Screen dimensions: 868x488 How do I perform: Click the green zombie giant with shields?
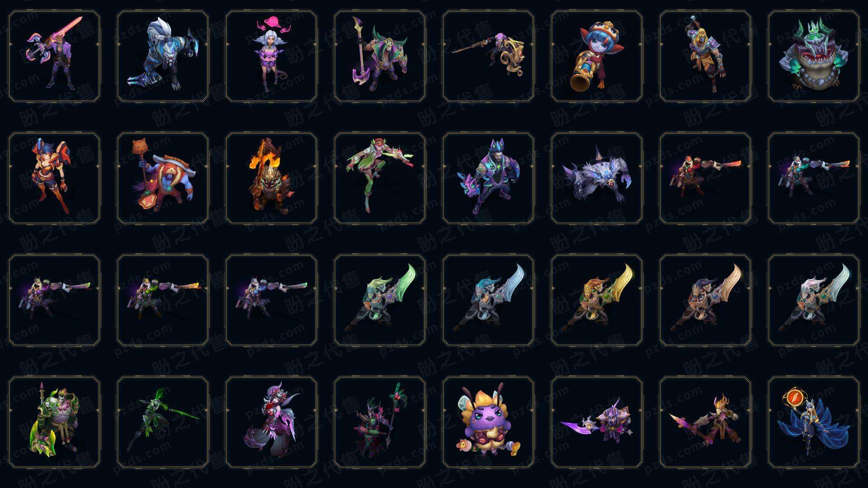coord(54,422)
